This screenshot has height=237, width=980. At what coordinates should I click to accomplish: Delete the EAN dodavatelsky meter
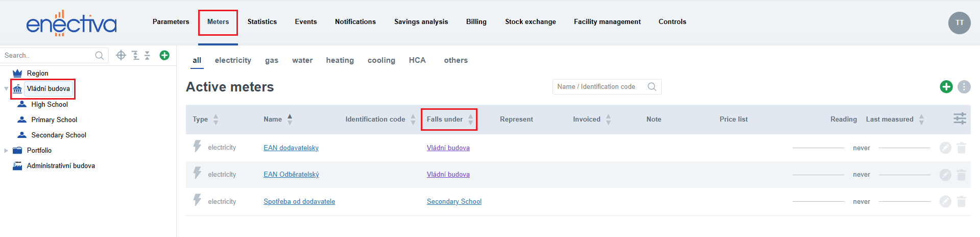pos(961,148)
